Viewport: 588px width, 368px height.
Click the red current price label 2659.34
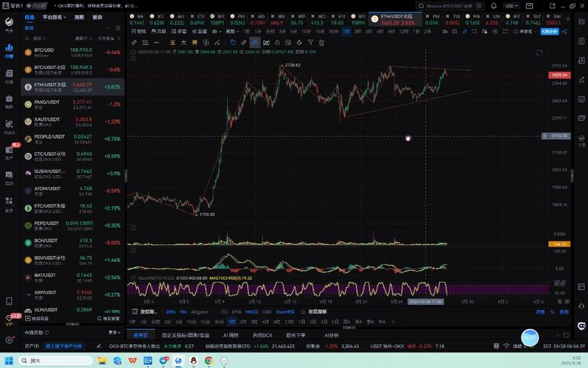[558, 75]
